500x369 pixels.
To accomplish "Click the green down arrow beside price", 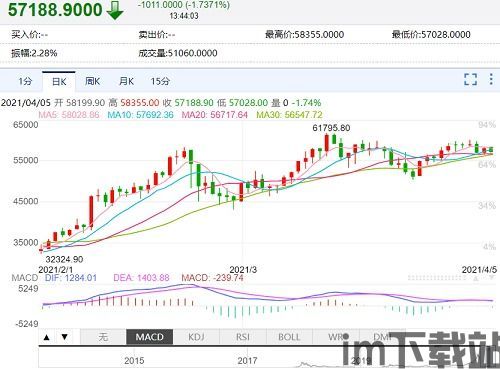I will [115, 10].
